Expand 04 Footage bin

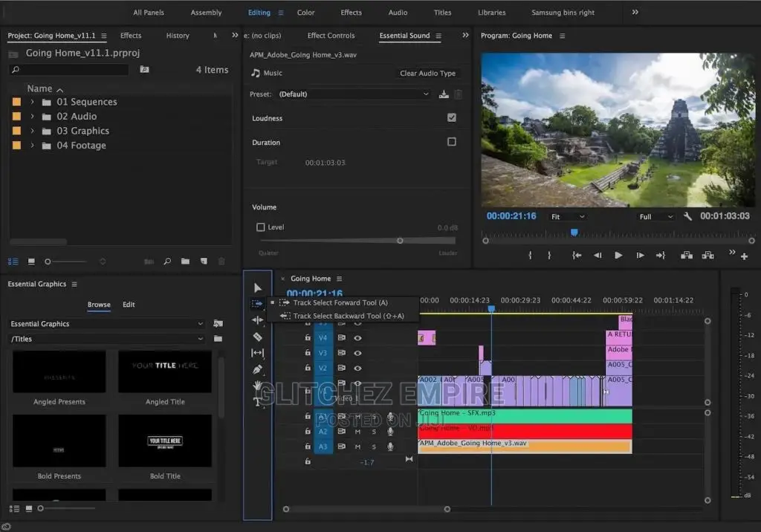[x=33, y=146]
